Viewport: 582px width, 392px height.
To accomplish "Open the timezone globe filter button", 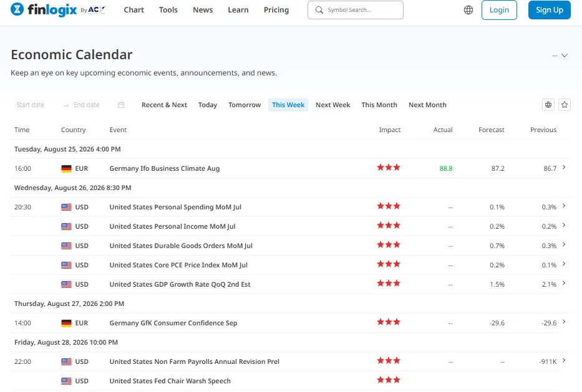I will (x=548, y=105).
